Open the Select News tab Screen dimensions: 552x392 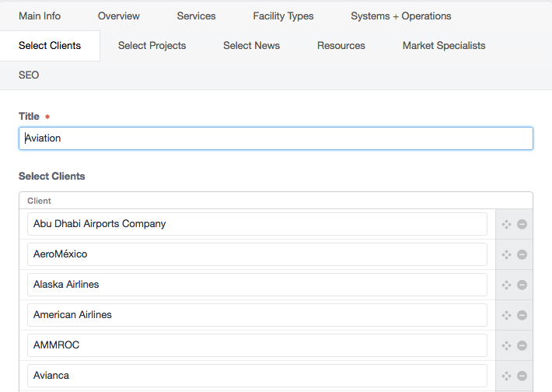[x=252, y=46]
